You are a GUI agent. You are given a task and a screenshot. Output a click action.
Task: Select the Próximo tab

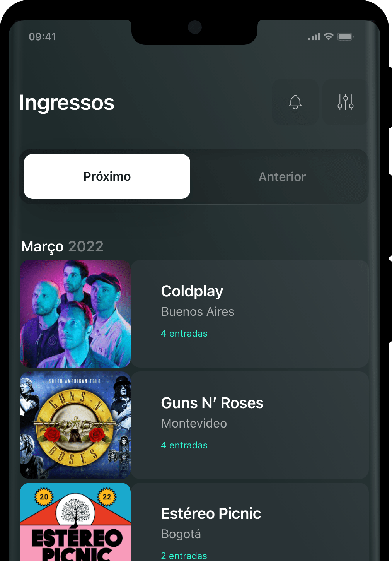coord(107,176)
